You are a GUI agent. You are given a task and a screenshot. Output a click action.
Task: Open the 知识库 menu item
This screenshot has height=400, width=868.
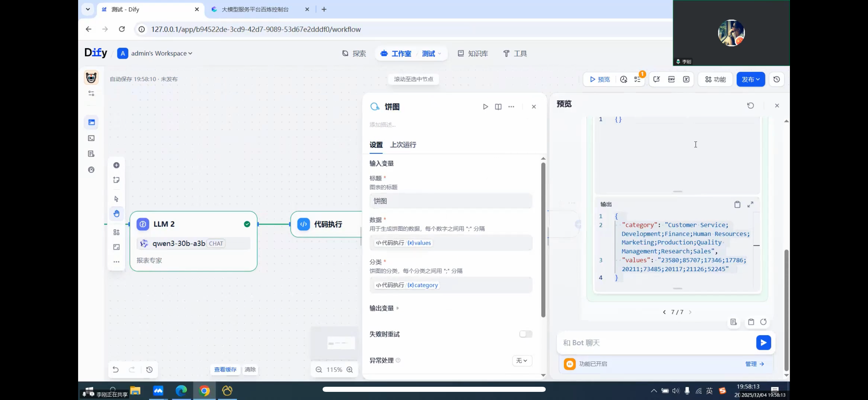click(473, 53)
